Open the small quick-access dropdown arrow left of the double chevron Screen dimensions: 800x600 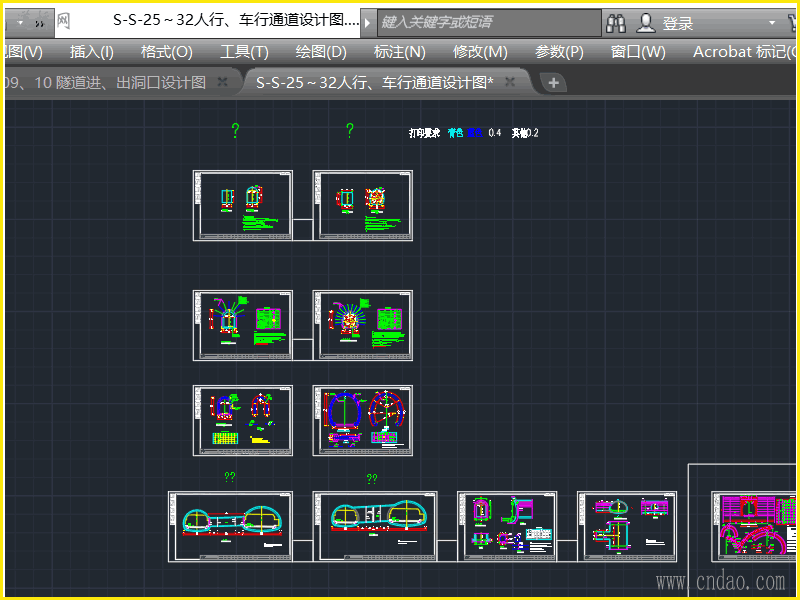[x=20, y=23]
